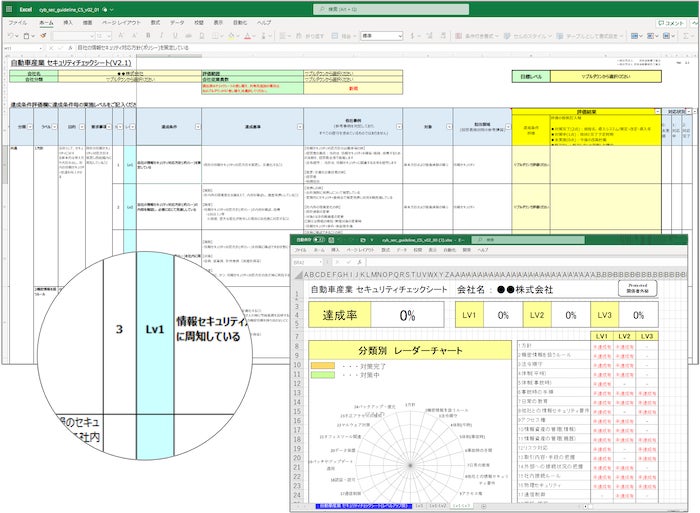700x513 pixels.
Task: Switch to ページレイアウト tab in back window
Action: (x=121, y=22)
